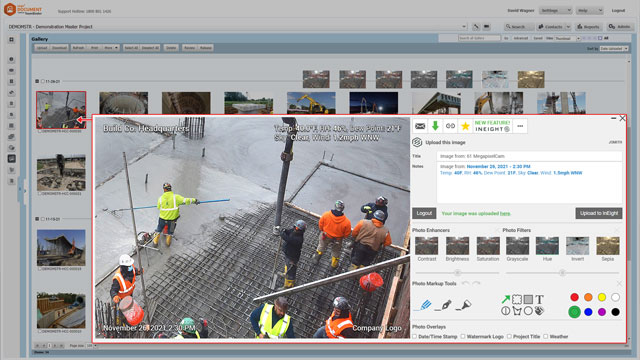The height and width of the screenshot is (360, 640).
Task: Enable the Weather overlay checkbox
Action: tap(545, 336)
